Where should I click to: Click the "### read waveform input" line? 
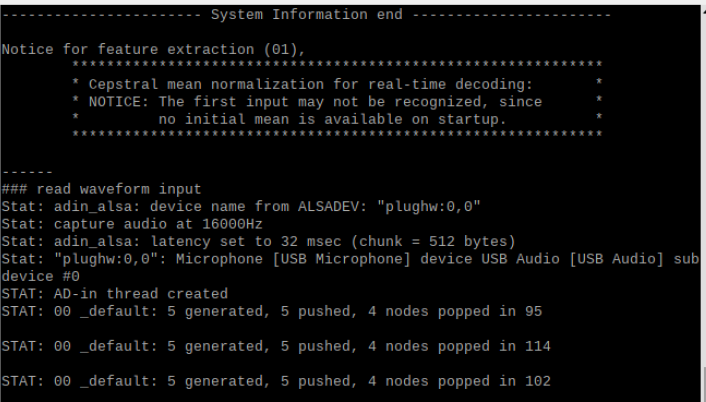coord(102,188)
